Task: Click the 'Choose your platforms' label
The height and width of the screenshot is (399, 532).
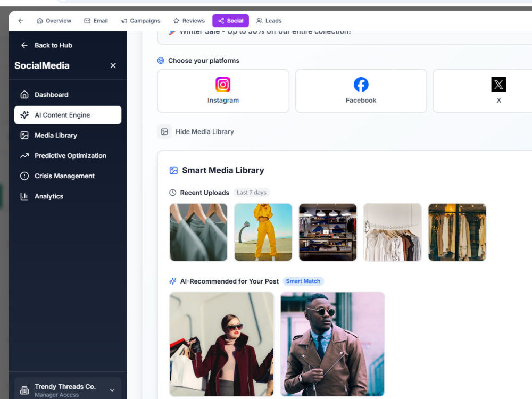Action: pos(204,61)
